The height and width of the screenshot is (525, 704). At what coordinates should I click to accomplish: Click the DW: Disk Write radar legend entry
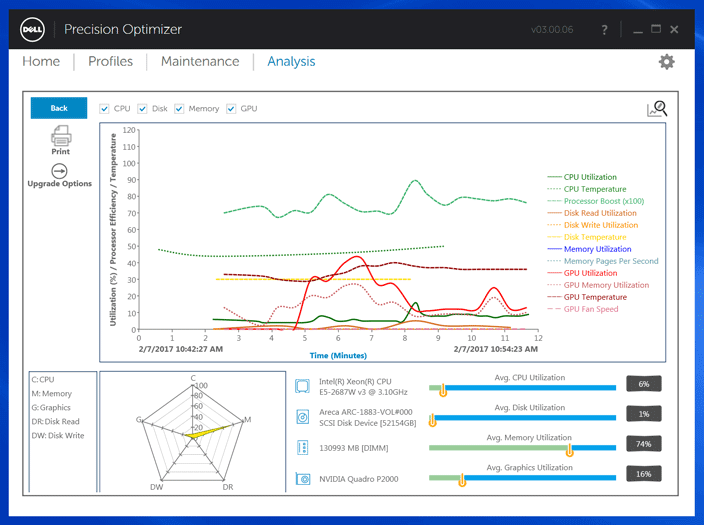click(57, 435)
